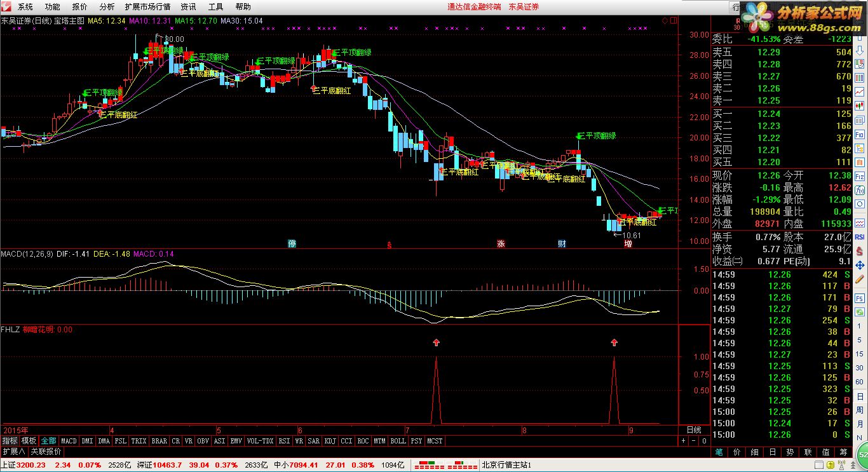868x472 pixels.
Task: Open the F10 company info sidebar icon
Action: click(860, 135)
